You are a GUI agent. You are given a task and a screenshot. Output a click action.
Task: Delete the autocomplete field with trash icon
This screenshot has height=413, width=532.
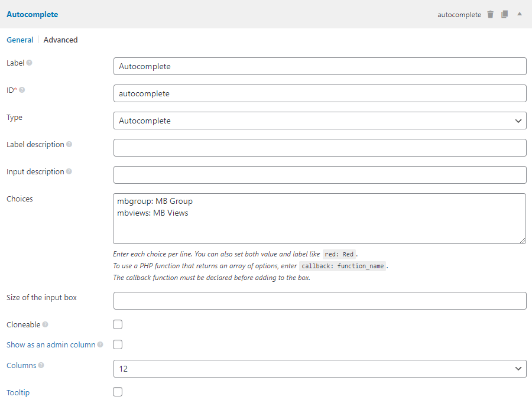point(490,14)
